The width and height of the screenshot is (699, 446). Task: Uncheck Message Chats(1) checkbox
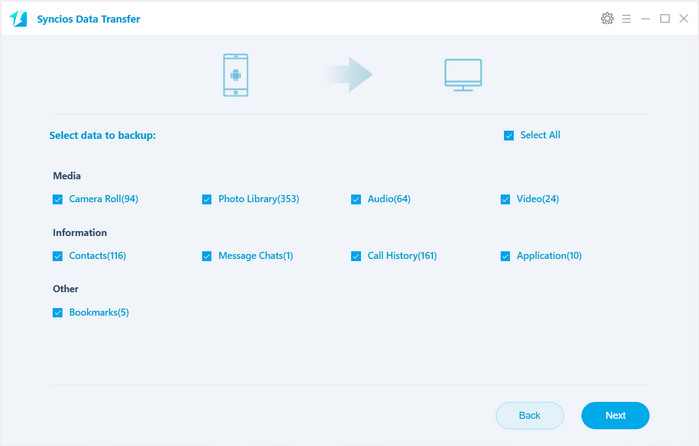[x=207, y=257]
